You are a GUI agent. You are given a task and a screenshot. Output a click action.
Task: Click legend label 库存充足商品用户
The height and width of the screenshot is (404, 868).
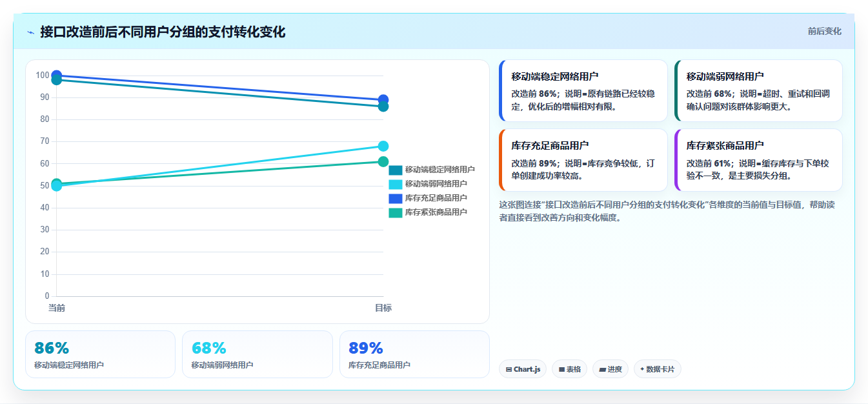[436, 198]
